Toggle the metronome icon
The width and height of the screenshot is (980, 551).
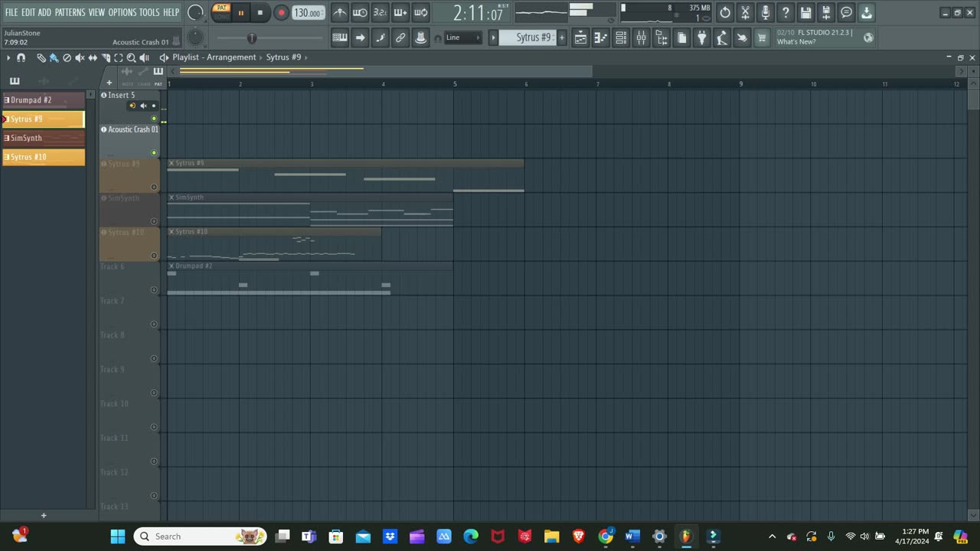[x=339, y=12]
